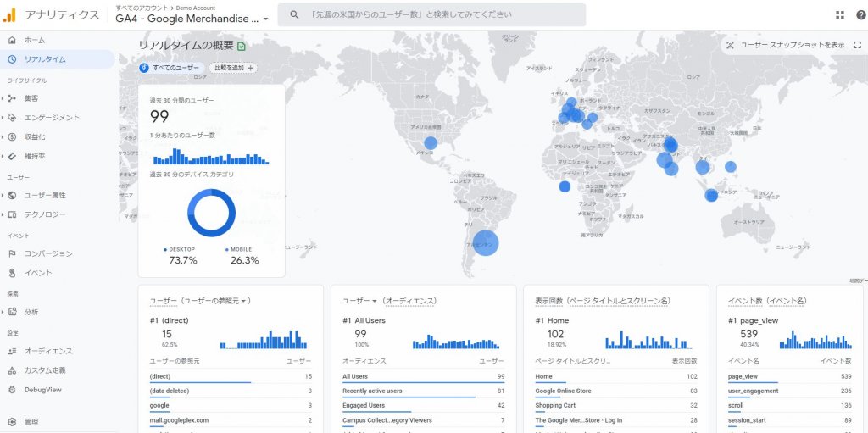Select the Engaged Users row
The height and width of the screenshot is (433, 868).
[x=423, y=405]
